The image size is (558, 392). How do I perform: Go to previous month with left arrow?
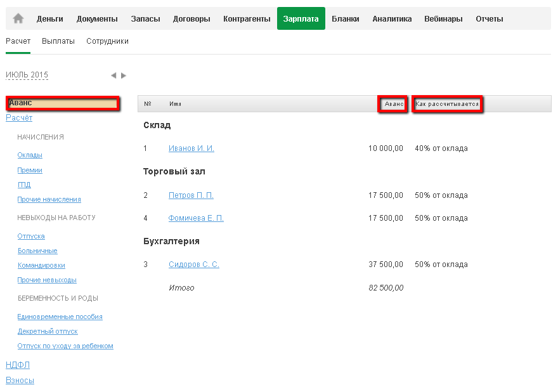coord(114,75)
